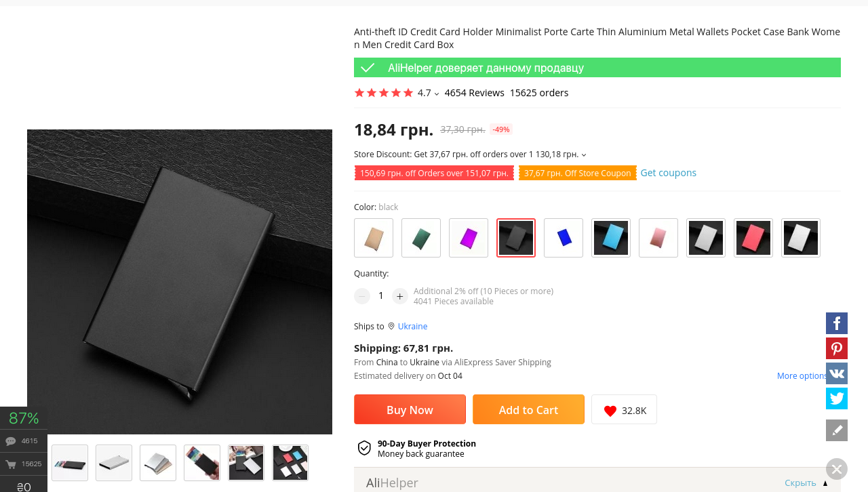Image resolution: width=868 pixels, height=492 pixels.
Task: Open sidebar reviews chat icon
Action: pos(11,441)
